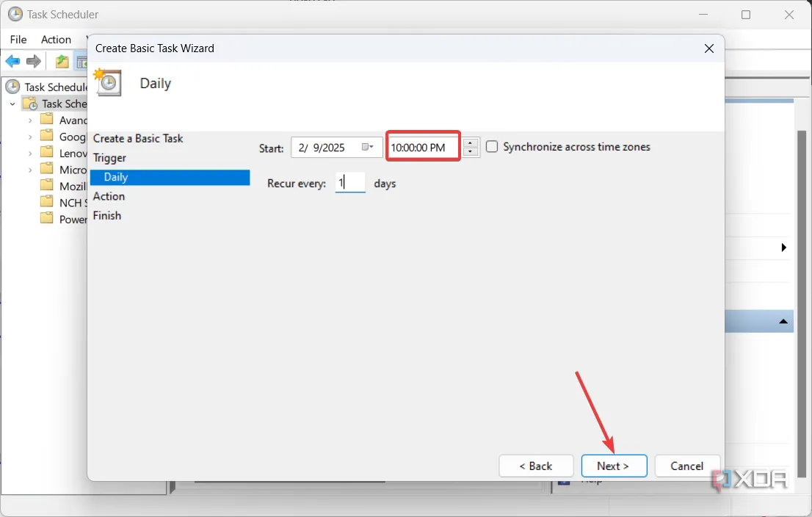Click the Power folder icon in tree
This screenshot has height=517, width=812.
[x=47, y=218]
